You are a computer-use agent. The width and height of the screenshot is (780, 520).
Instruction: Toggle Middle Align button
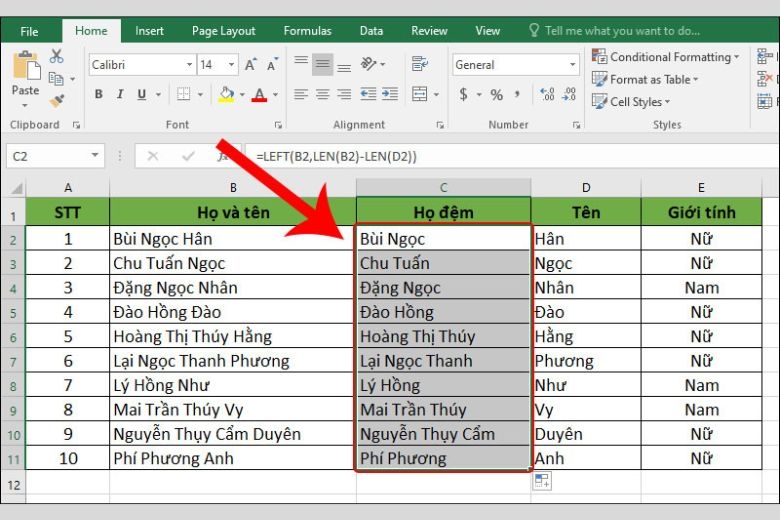click(x=322, y=64)
